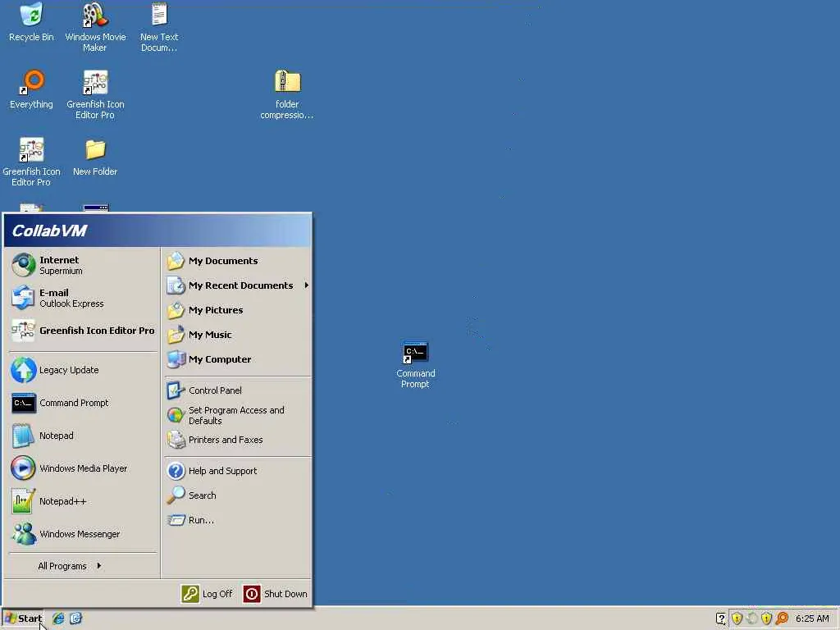The image size is (840, 630).
Task: Open My Pictures folder
Action: pos(237,310)
